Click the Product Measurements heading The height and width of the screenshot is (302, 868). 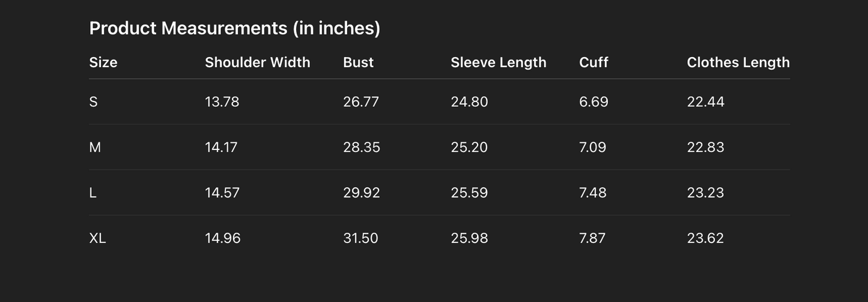(234, 28)
